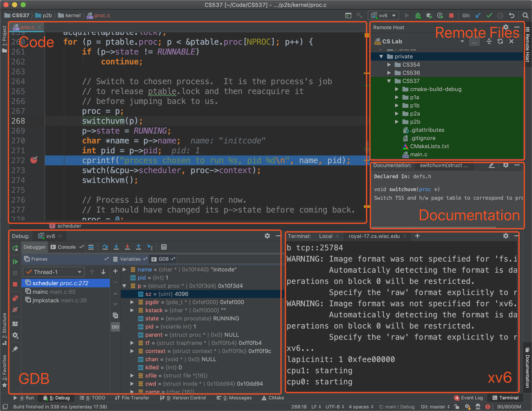Open the Evaluate Expression calculator icon
This screenshot has width=532, height=411.
point(164,247)
